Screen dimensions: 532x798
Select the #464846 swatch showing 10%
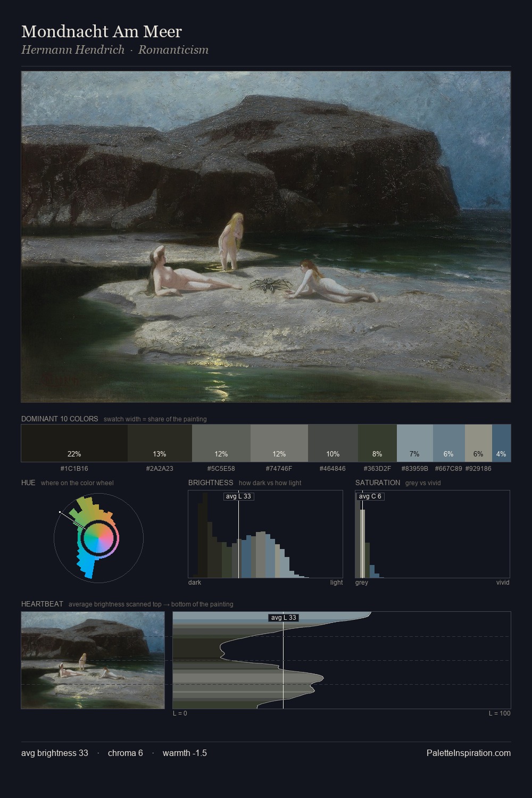pyautogui.click(x=333, y=443)
